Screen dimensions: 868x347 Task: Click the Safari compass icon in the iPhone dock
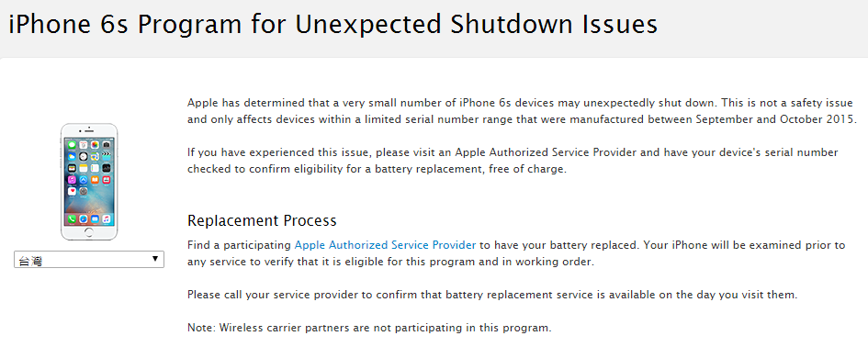(84, 219)
